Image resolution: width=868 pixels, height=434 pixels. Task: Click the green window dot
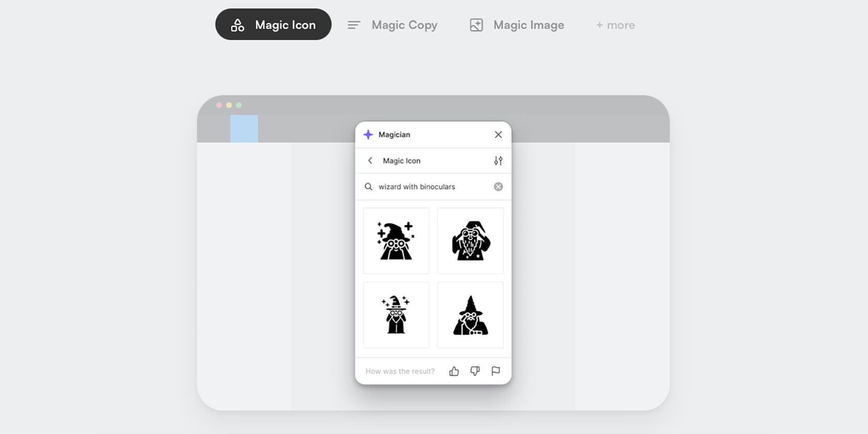[x=239, y=105]
